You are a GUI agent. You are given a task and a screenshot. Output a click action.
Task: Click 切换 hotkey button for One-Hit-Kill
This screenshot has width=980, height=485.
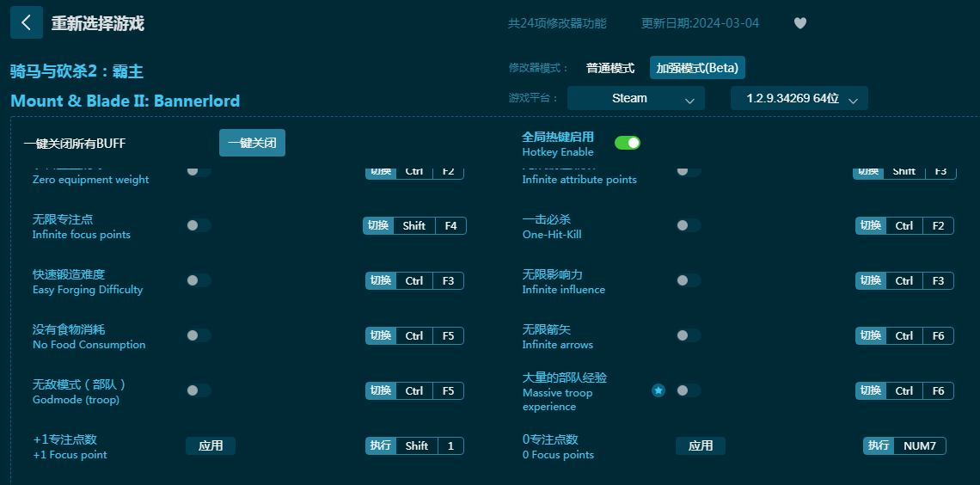(x=871, y=225)
